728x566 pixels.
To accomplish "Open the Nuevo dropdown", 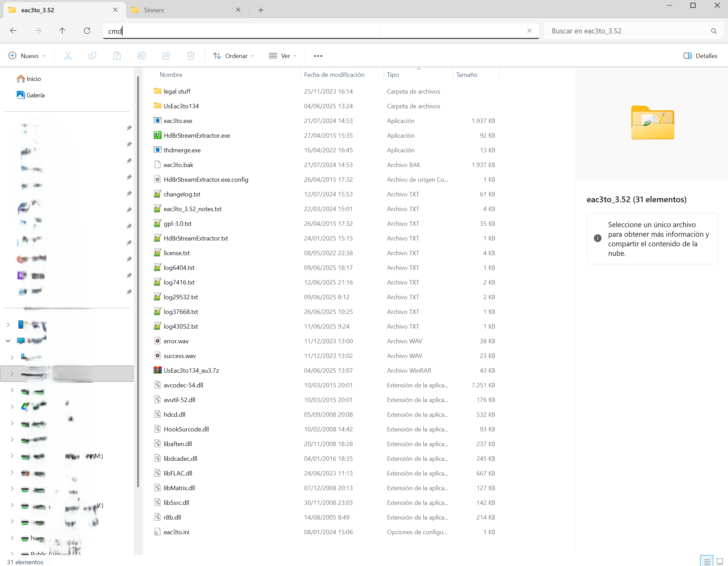I will (27, 56).
